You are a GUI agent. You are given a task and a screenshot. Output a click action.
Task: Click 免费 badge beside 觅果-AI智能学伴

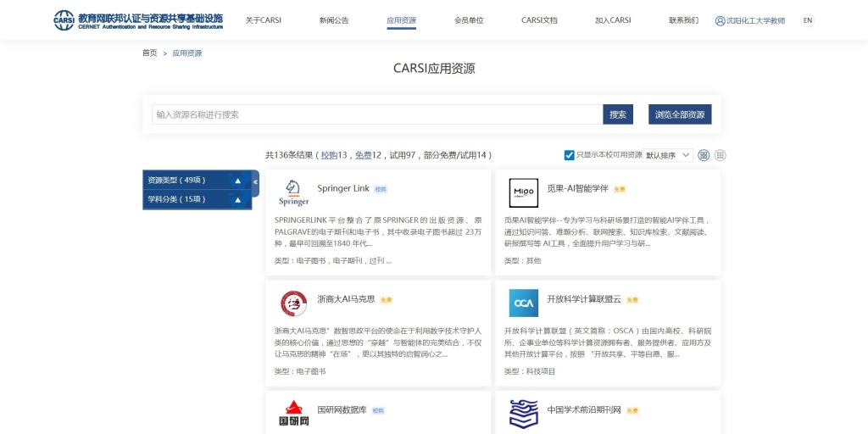pos(620,189)
